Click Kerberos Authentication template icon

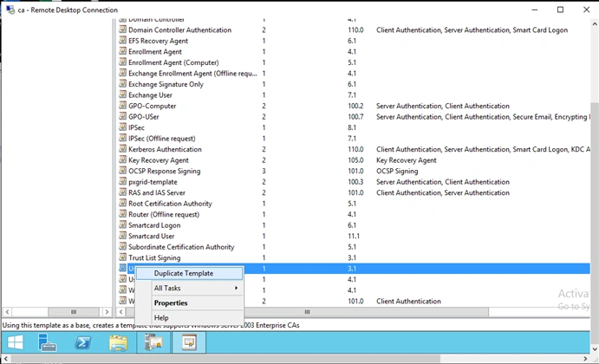click(x=122, y=148)
